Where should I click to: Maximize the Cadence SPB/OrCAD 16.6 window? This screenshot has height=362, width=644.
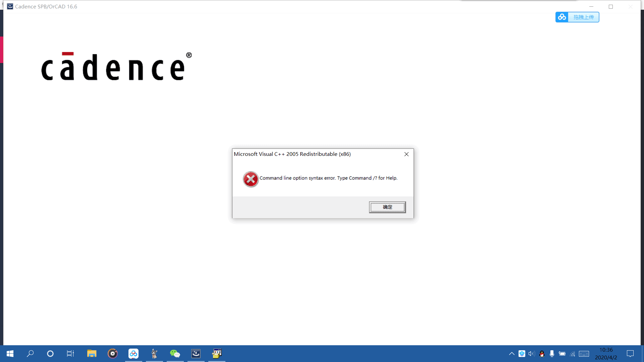pos(611,6)
